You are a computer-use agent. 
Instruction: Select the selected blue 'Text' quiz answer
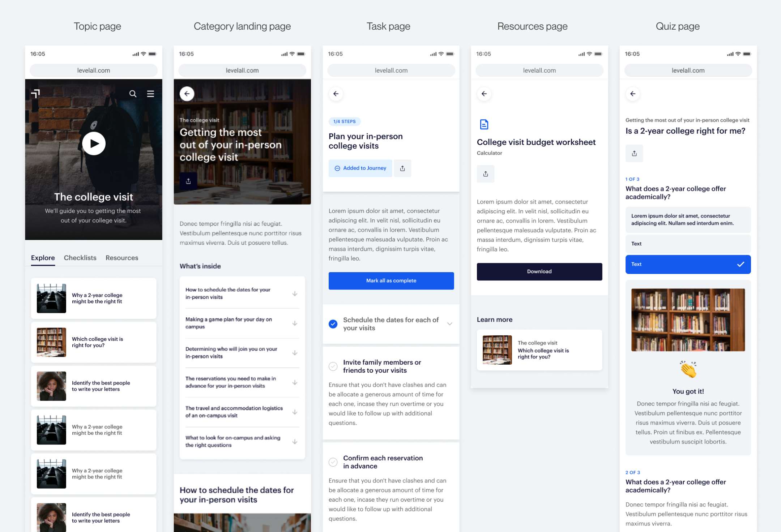(x=688, y=264)
